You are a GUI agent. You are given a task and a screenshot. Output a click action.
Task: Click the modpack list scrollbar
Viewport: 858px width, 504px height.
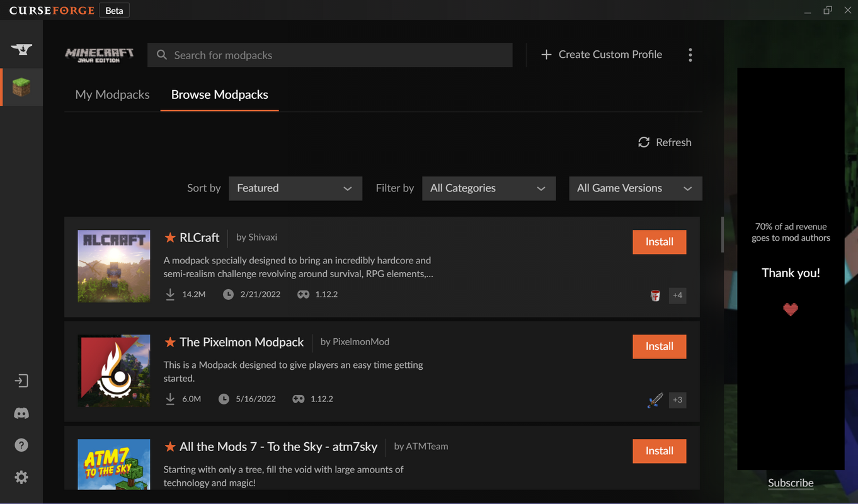pyautogui.click(x=722, y=235)
